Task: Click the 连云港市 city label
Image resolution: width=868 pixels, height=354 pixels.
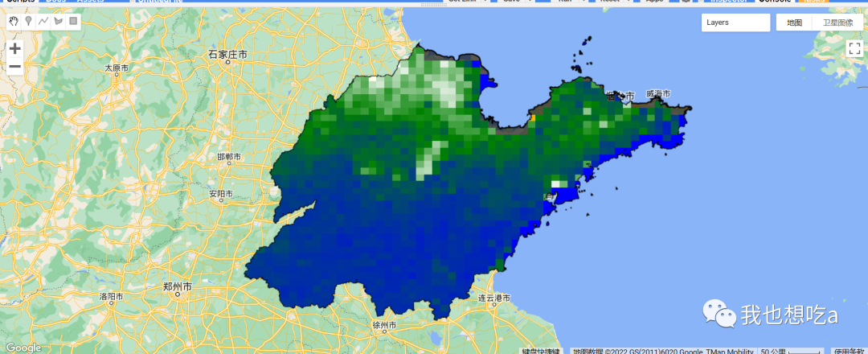Action: tap(493, 298)
